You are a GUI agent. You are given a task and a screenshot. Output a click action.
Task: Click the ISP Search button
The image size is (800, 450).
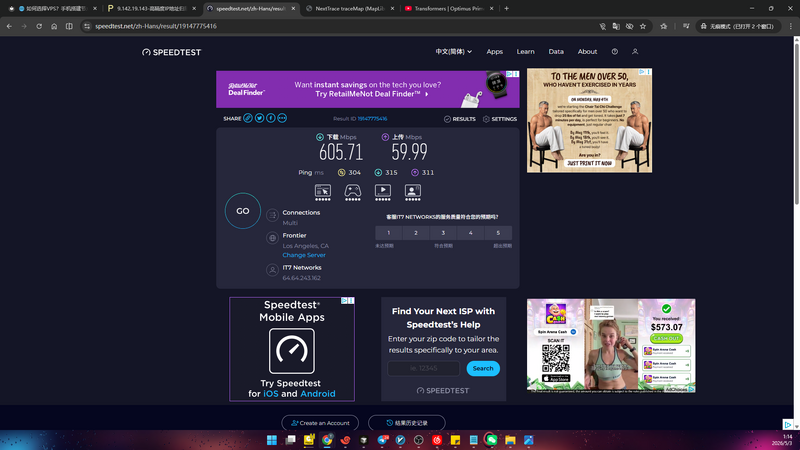point(483,368)
